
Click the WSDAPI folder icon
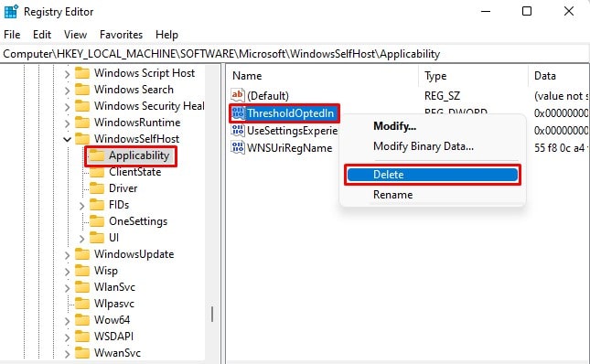tap(82, 337)
